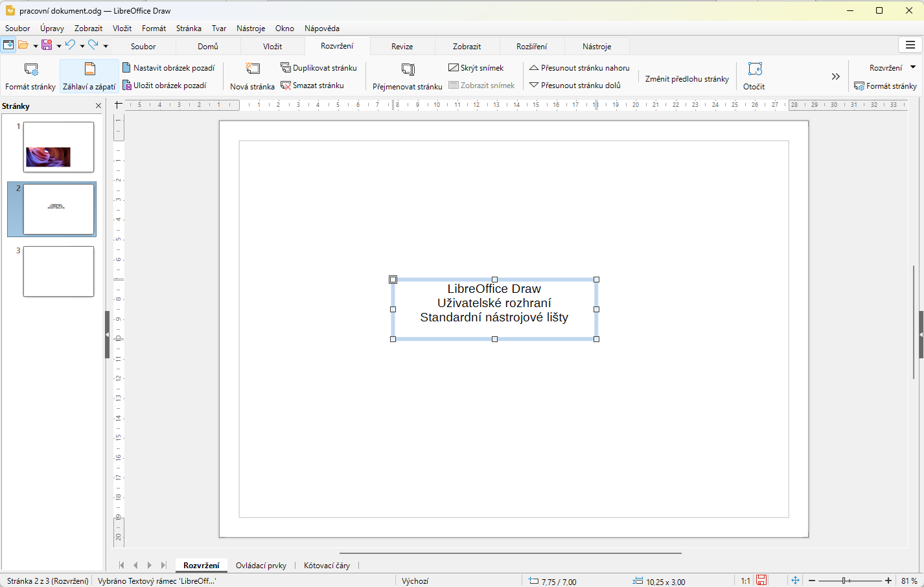Close the Stránky panel
This screenshot has height=587, width=924.
click(98, 106)
